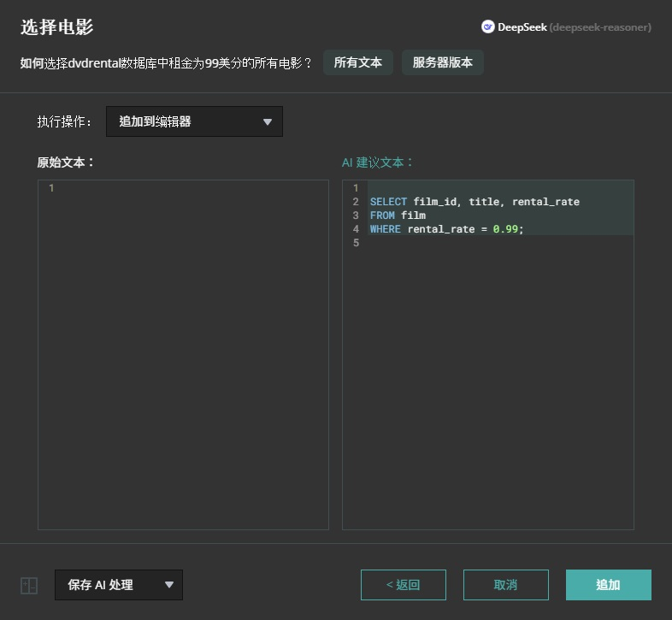Cancel the dialog with 取消

click(505, 585)
